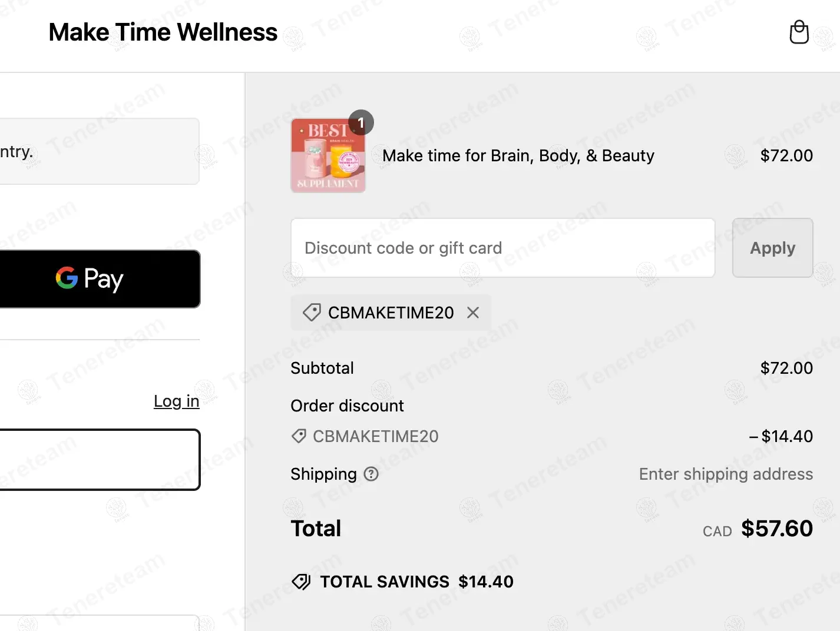The image size is (840, 631).
Task: Focus the Discount code or gift card field
Action: (502, 248)
